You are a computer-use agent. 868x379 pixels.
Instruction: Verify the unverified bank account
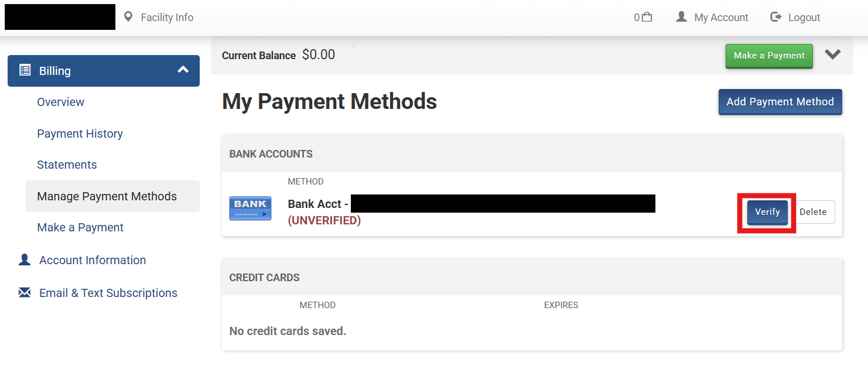click(767, 212)
